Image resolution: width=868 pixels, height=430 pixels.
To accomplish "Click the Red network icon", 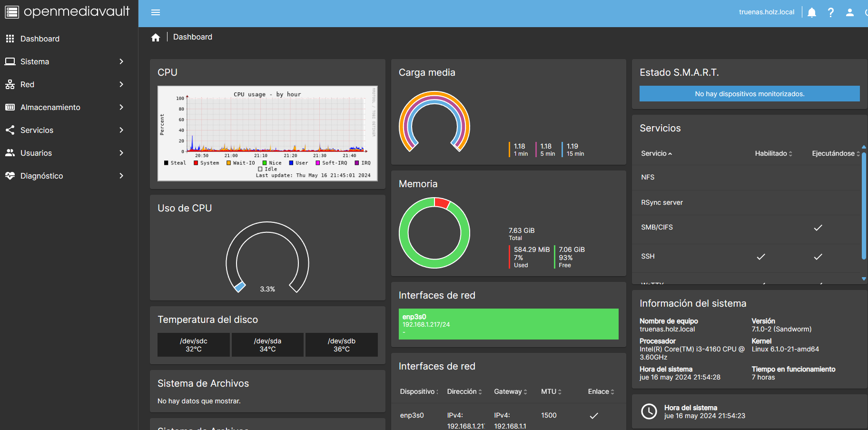I will click(x=10, y=84).
